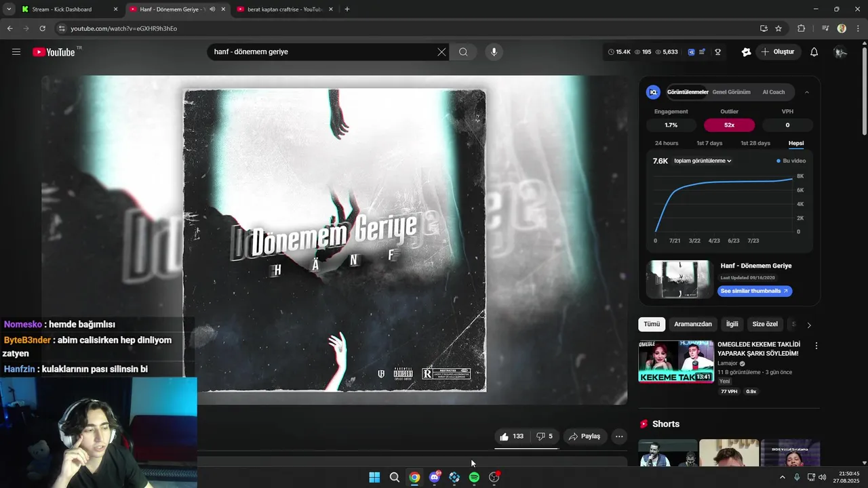Show more filter chips with right arrow
This screenshot has height=488, width=868.
click(x=808, y=325)
